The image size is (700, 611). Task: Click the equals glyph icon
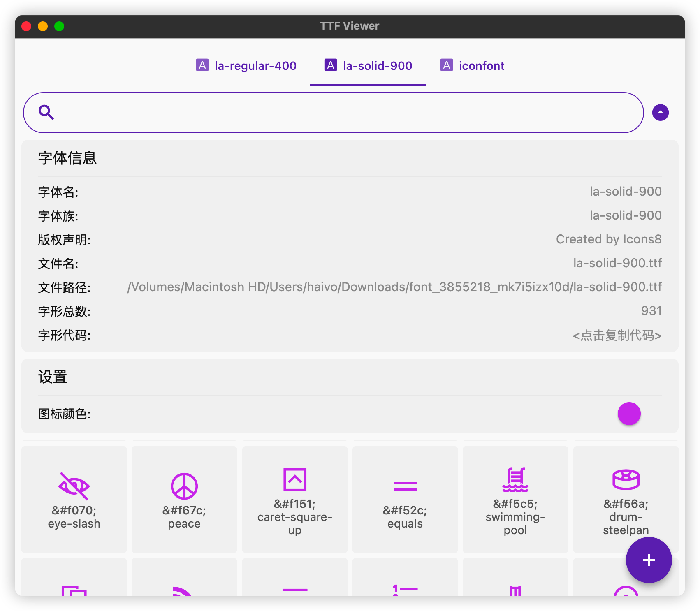pos(405,486)
